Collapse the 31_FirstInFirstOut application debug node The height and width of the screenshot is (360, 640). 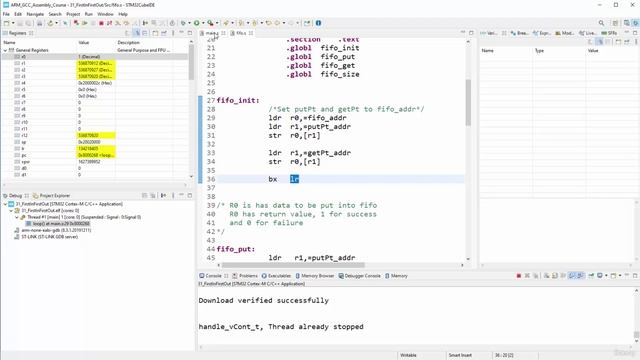[x=5, y=204]
